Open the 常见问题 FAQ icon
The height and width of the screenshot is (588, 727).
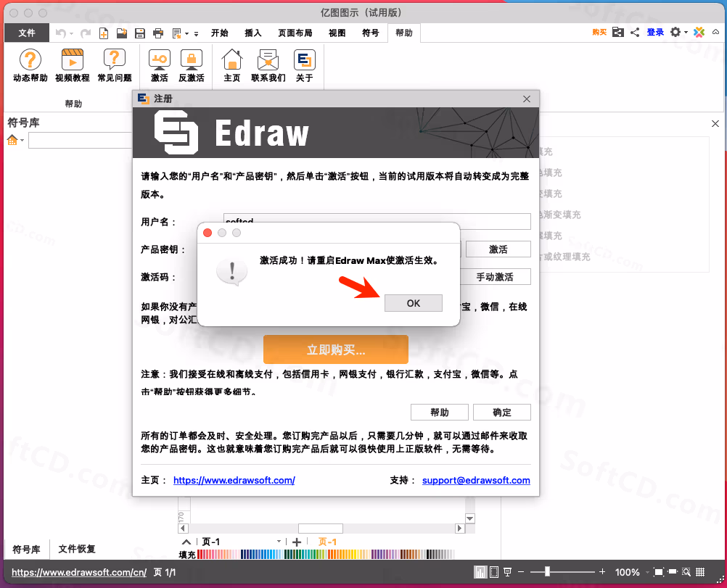pos(115,65)
